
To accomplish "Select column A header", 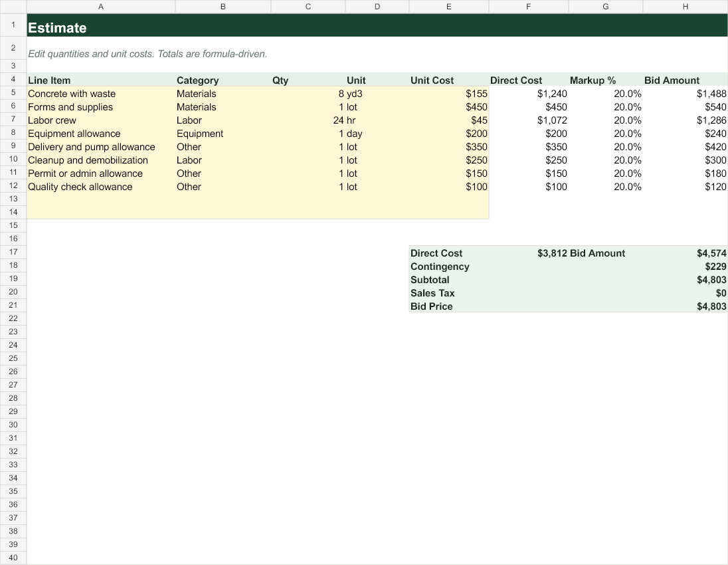I will point(101,7).
